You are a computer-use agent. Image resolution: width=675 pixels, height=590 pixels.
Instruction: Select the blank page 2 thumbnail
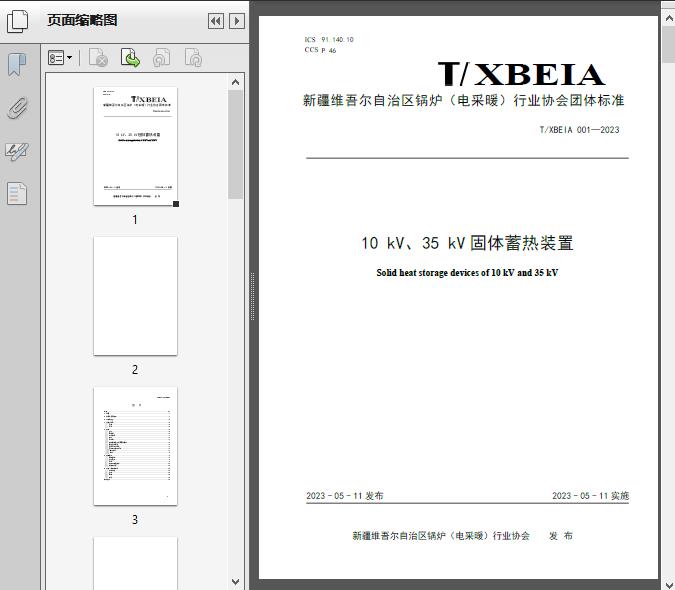coord(136,296)
